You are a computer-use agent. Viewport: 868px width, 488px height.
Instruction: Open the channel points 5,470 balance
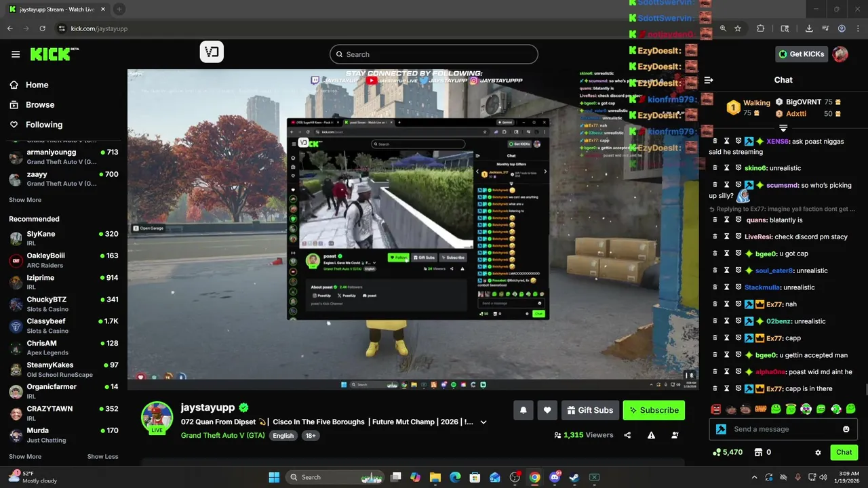727,452
